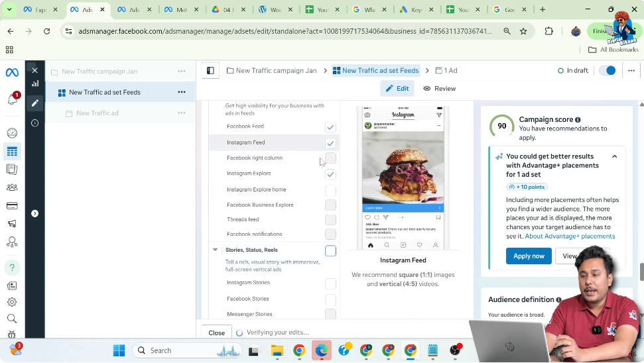644x363 pixels.
Task: Open Windows Start button
Action: [x=119, y=350]
